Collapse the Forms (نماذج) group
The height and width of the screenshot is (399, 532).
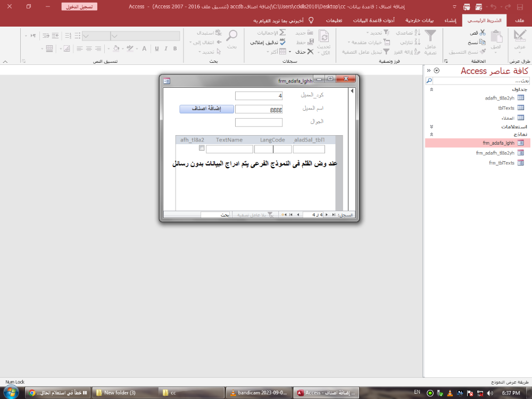pyautogui.click(x=431, y=135)
